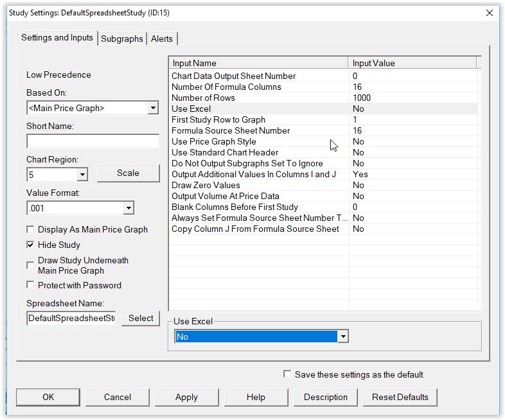Select Always Set Formula Source Sheet Number row
This screenshot has width=505, height=420.
click(323, 218)
